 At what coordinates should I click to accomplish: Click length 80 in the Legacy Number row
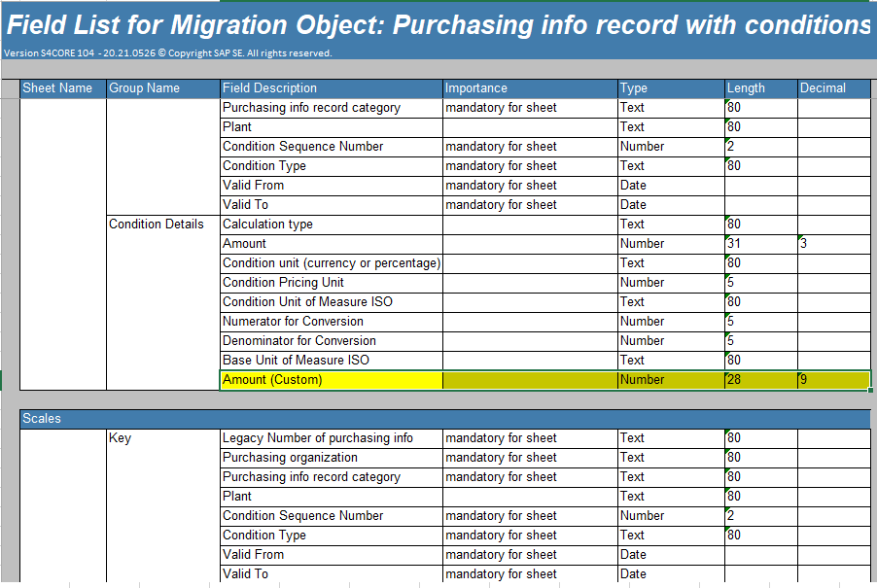pos(760,438)
